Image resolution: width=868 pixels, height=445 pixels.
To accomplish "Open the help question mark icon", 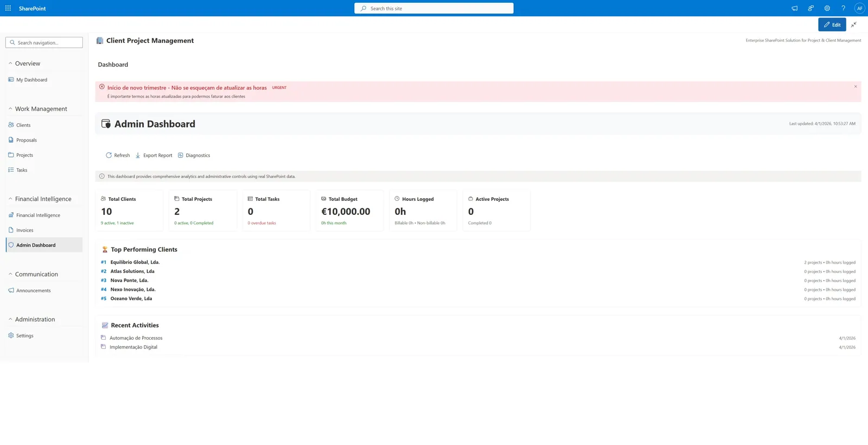I will (x=843, y=8).
